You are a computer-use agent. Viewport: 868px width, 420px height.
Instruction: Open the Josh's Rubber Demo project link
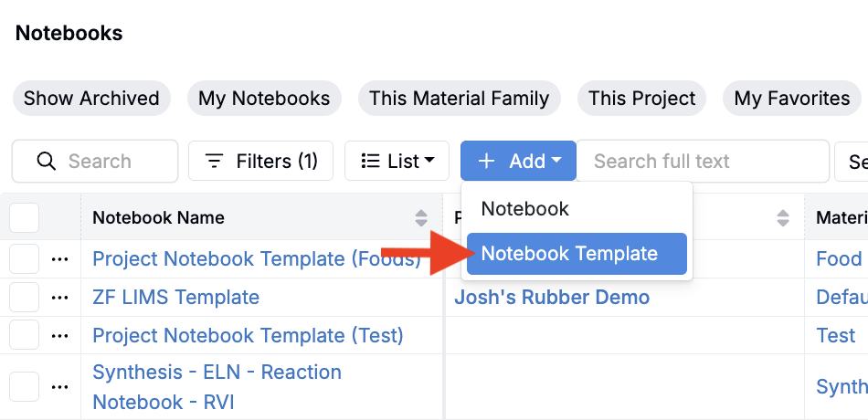tap(552, 298)
